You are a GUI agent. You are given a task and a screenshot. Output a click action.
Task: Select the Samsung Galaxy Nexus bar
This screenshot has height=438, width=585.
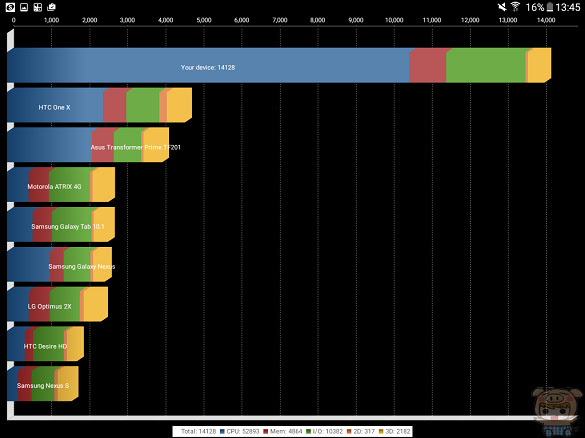click(x=59, y=265)
